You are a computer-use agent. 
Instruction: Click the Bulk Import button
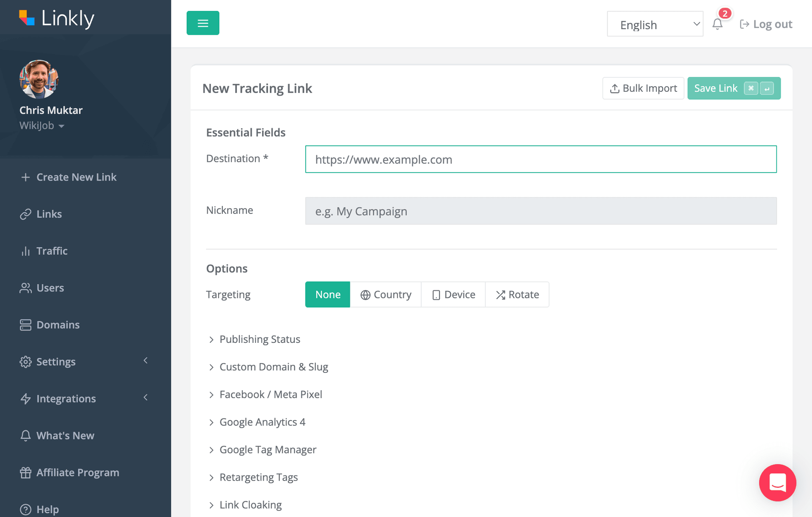(x=643, y=88)
